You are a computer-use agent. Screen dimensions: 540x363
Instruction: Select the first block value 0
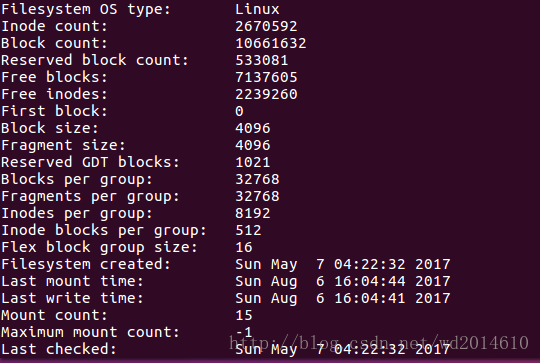pyautogui.click(x=239, y=111)
